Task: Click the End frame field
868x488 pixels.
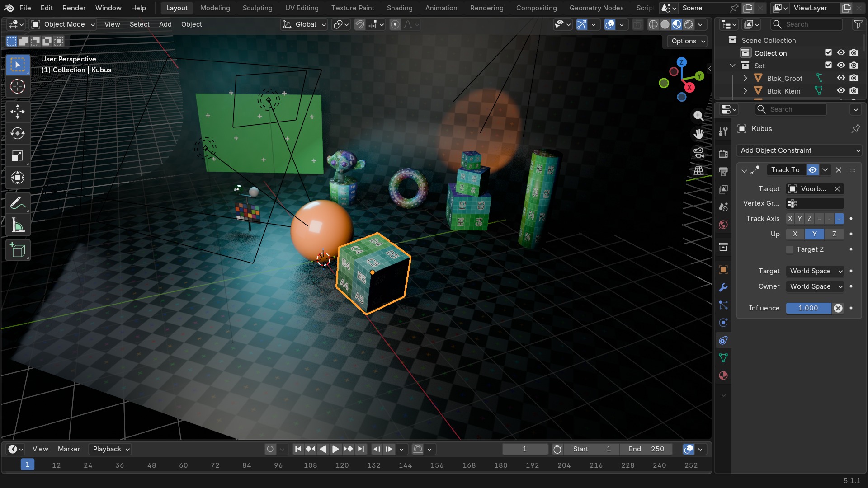Action: 646,449
